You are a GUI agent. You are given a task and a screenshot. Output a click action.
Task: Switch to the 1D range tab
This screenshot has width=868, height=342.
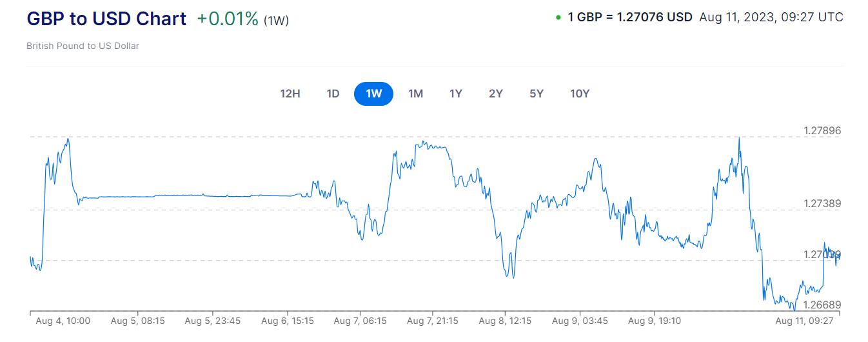click(x=333, y=94)
